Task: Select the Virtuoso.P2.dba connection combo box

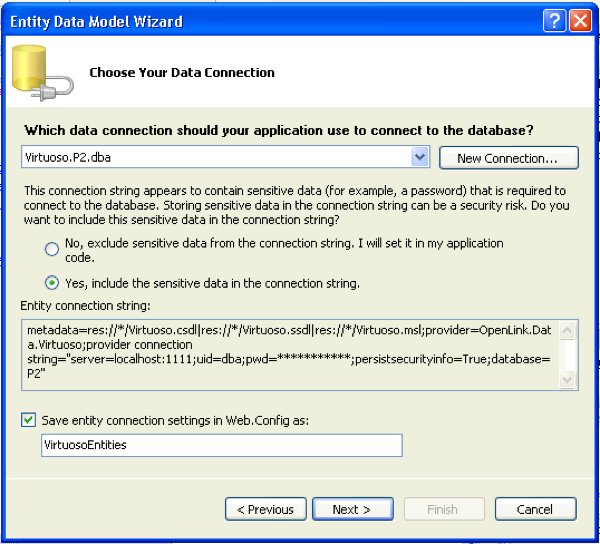Action: (x=216, y=157)
